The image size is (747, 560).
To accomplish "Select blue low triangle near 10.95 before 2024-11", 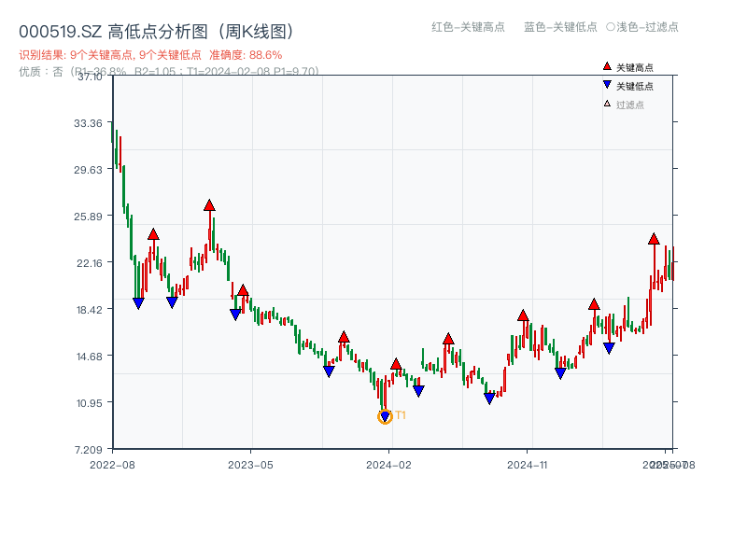I will (x=489, y=399).
